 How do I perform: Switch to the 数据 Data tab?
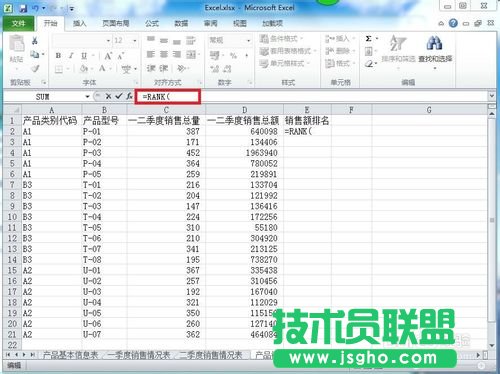[x=181, y=23]
